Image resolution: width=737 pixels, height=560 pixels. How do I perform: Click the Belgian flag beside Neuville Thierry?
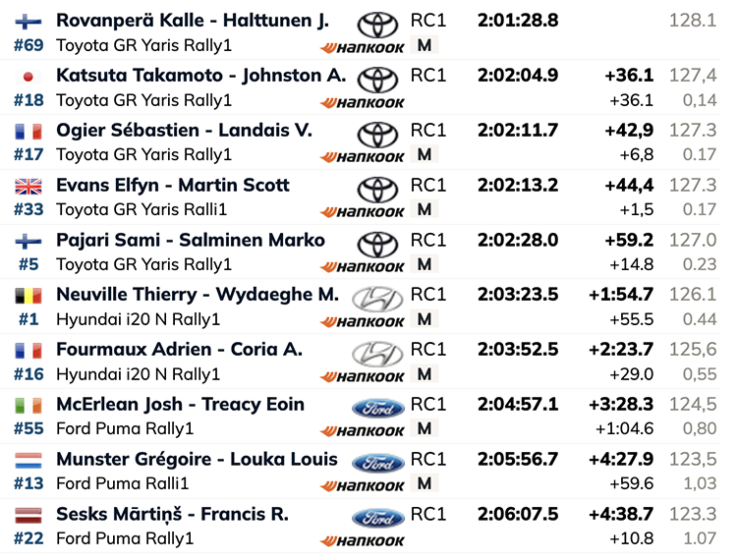click(28, 296)
